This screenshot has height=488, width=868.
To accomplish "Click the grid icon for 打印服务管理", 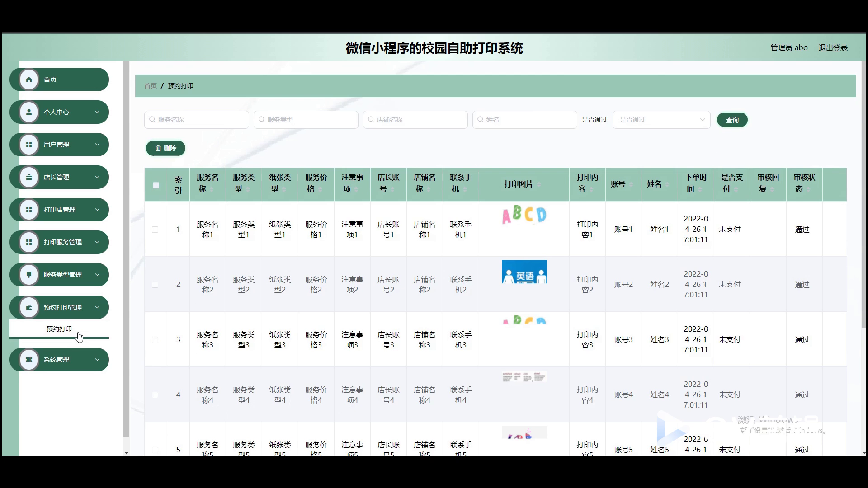I will pyautogui.click(x=29, y=242).
